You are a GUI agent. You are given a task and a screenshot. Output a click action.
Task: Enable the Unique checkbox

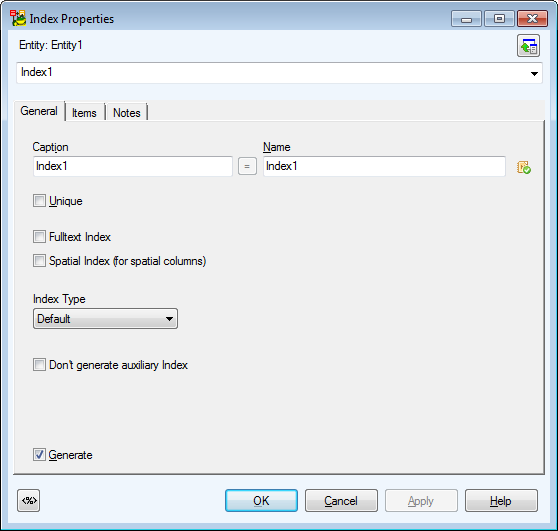point(40,201)
